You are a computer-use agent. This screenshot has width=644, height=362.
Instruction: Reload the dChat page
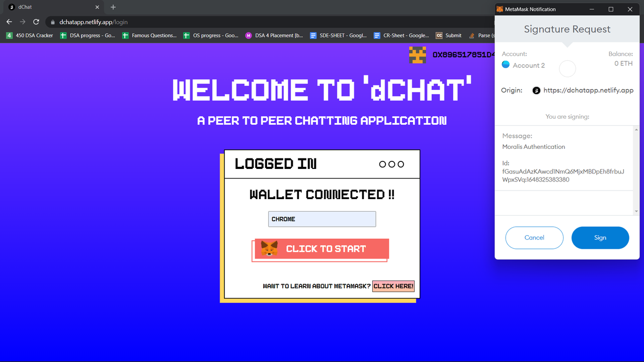pos(36,22)
